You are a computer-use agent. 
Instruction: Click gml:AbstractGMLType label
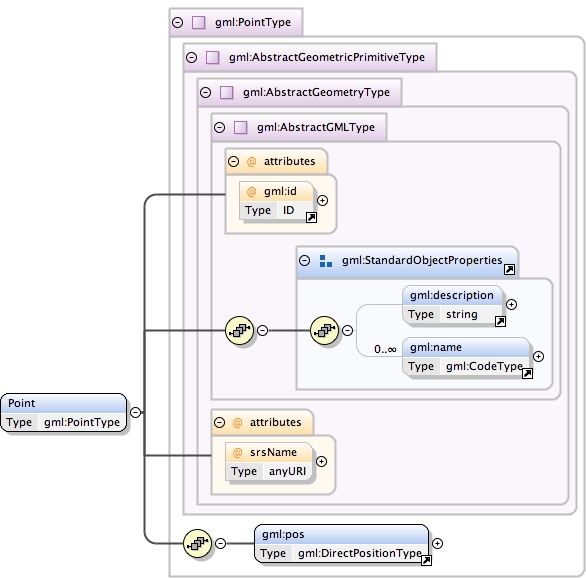316,127
